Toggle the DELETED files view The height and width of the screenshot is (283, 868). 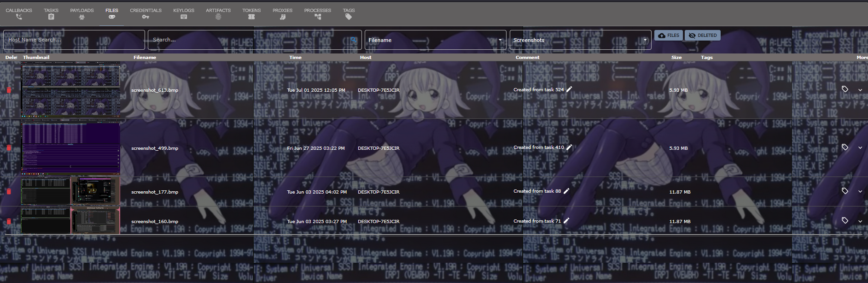pyautogui.click(x=703, y=35)
